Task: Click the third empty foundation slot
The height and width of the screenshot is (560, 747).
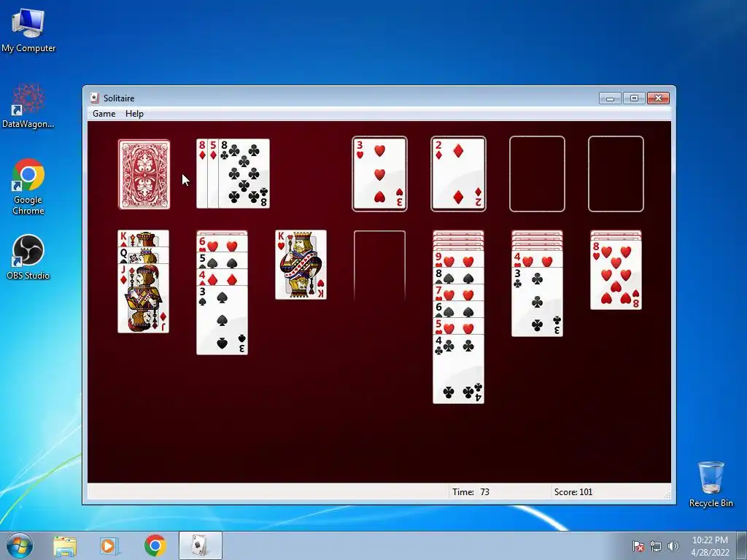Action: click(537, 174)
